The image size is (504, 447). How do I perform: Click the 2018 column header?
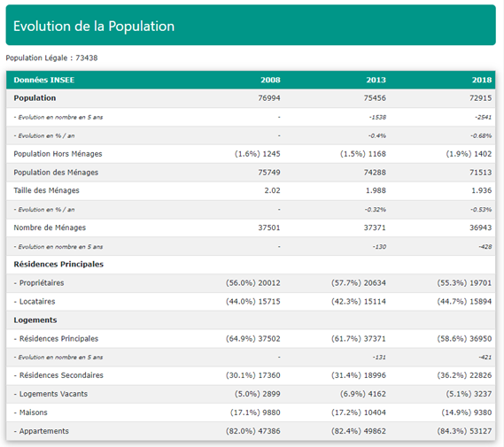pyautogui.click(x=482, y=80)
